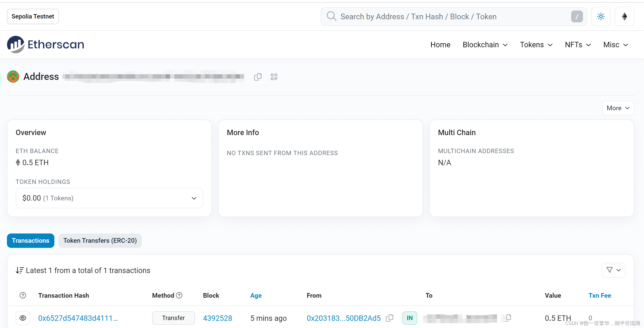Toggle Age column time format
Screen dimensions: 644x328
(x=256, y=295)
